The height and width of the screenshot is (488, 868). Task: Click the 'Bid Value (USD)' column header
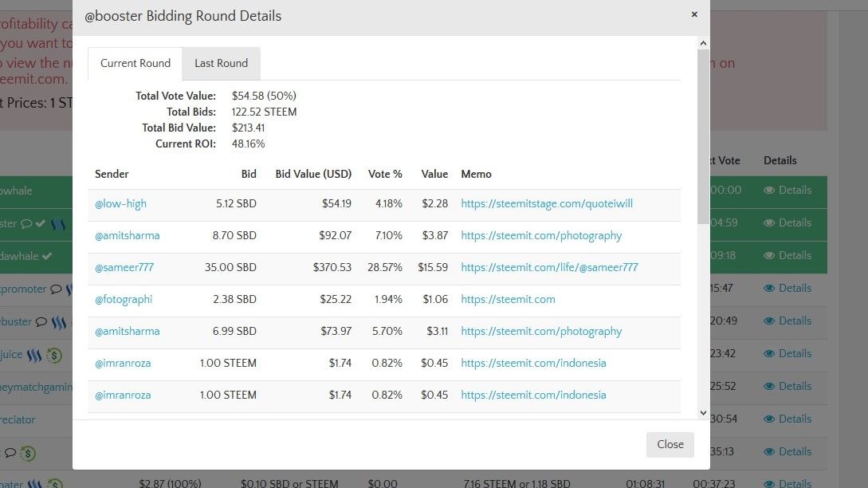pyautogui.click(x=313, y=174)
